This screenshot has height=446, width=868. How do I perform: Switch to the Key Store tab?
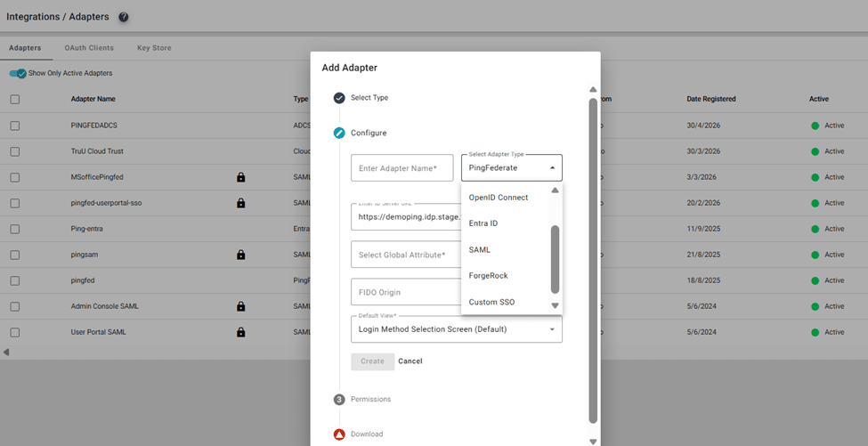click(x=154, y=48)
